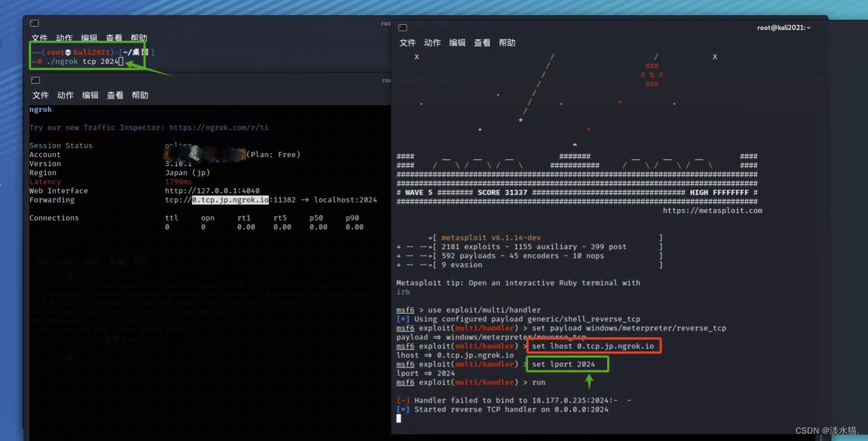Viewport: 868px width, 441px height.
Task: Open 文件 menu in the ngrok terminal window
Action: (41, 95)
